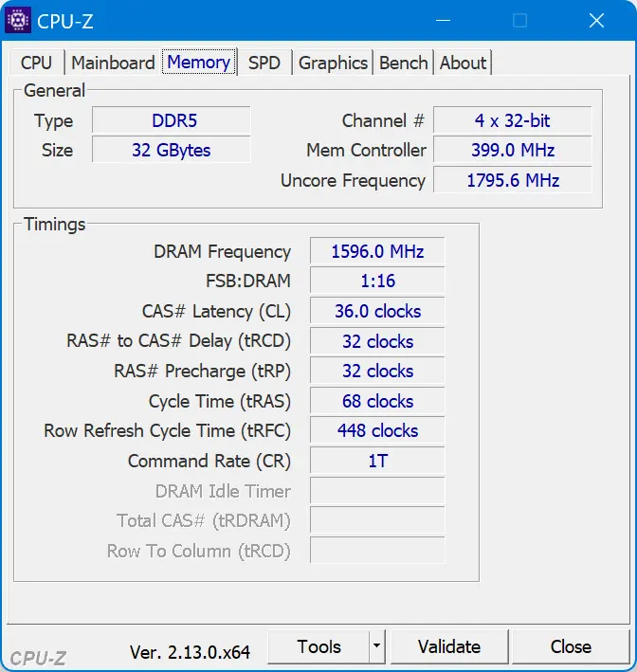Click the Uncore Frequency label
Screen dimensions: 637x672
point(354,180)
